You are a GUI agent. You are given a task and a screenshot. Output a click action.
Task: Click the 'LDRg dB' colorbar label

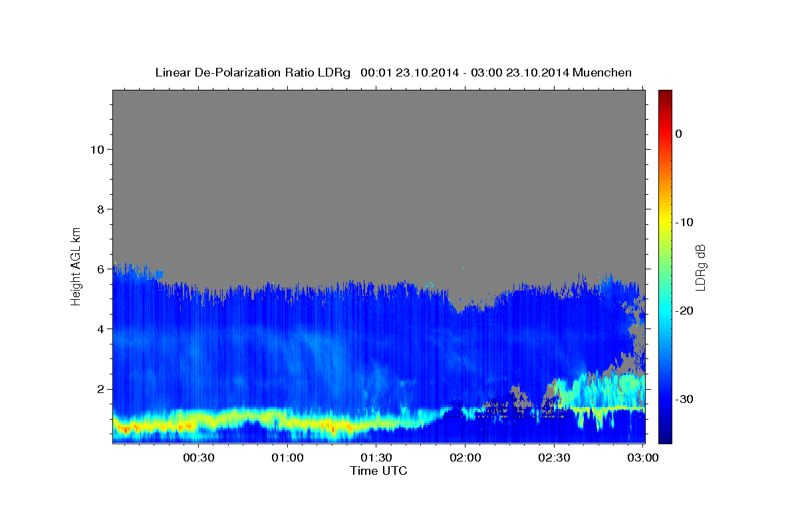click(x=700, y=267)
